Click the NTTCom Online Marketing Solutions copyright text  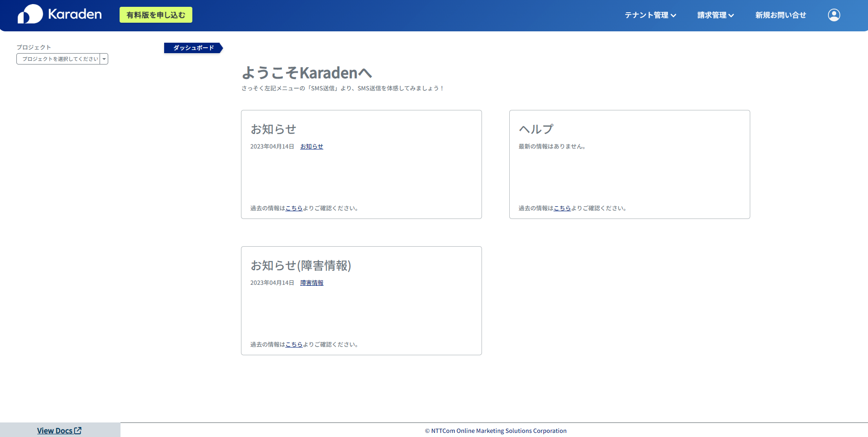coord(496,431)
